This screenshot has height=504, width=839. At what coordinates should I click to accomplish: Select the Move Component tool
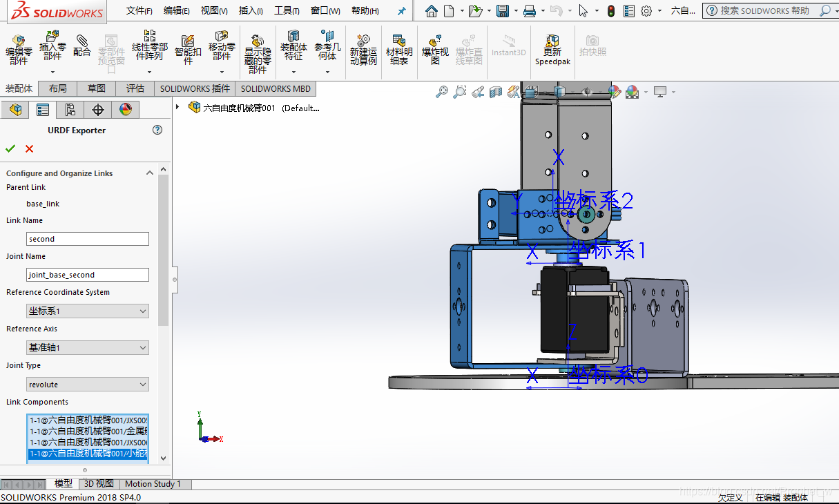coord(222,46)
